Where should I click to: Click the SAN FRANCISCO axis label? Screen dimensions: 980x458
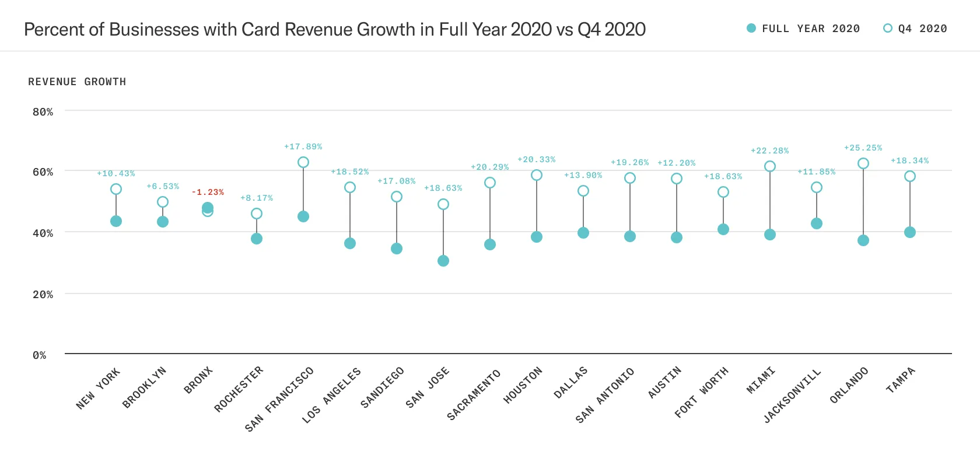click(279, 399)
